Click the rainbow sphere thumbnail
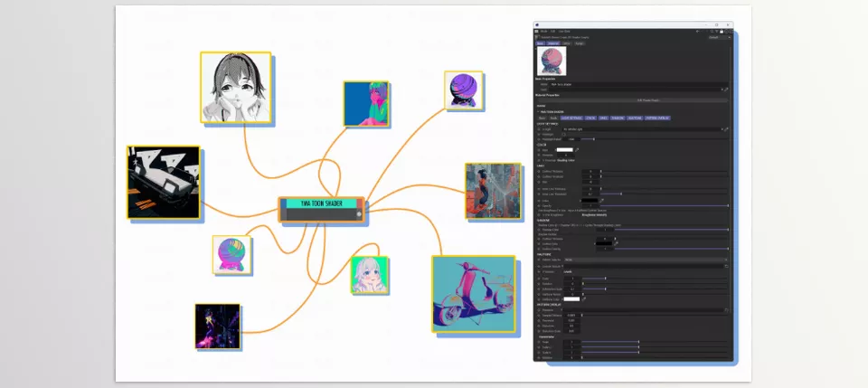The image size is (868, 388). tap(232, 255)
